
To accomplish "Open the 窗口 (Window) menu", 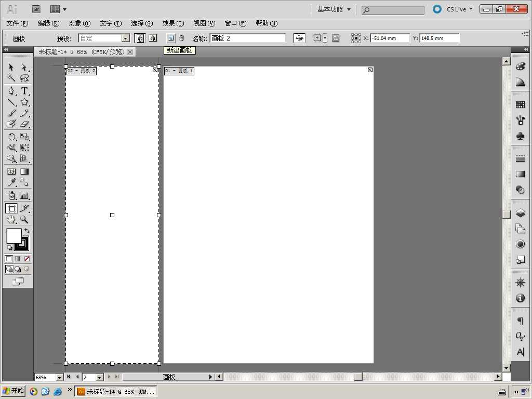I will (235, 23).
